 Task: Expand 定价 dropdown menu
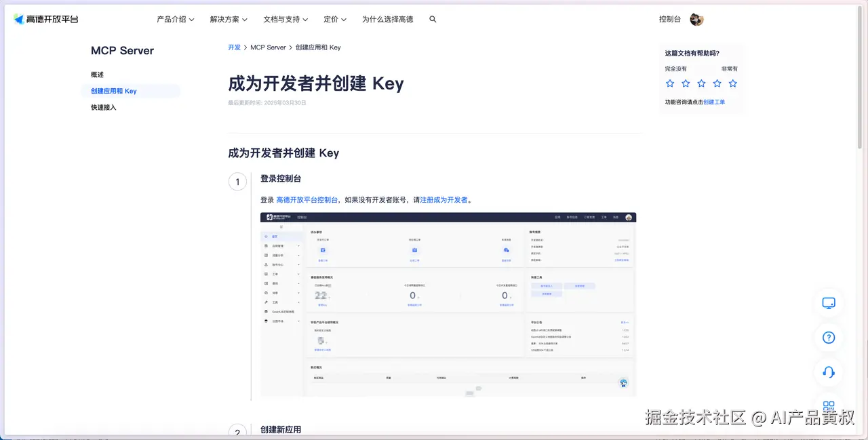click(335, 20)
